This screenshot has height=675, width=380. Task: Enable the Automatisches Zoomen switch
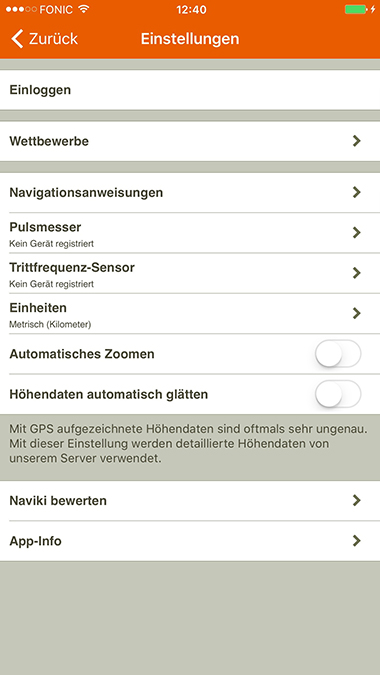[x=338, y=354]
